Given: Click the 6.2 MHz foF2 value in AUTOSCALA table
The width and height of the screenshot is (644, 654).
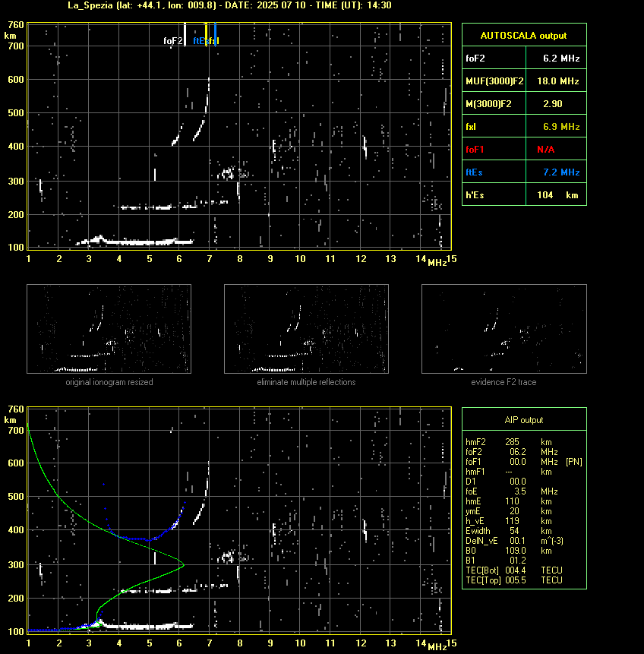Looking at the screenshot, I should [561, 58].
